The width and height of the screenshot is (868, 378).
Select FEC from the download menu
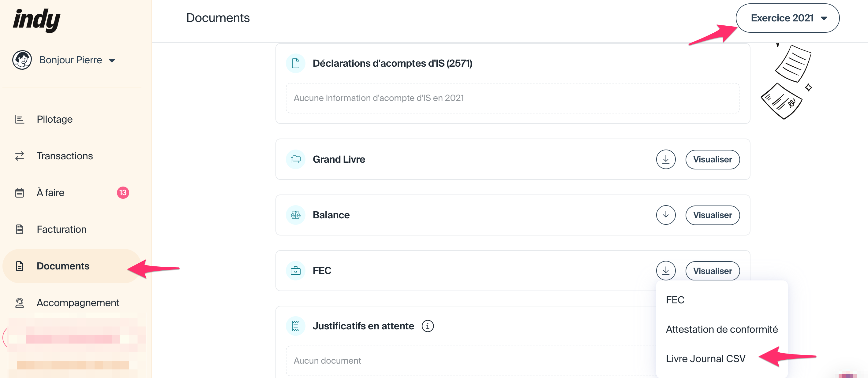[x=675, y=300]
